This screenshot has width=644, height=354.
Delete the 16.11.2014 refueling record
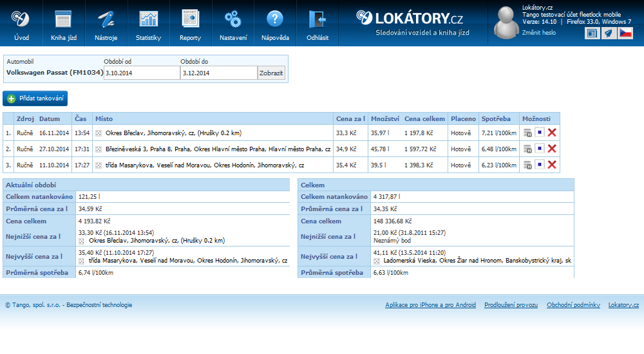(552, 133)
